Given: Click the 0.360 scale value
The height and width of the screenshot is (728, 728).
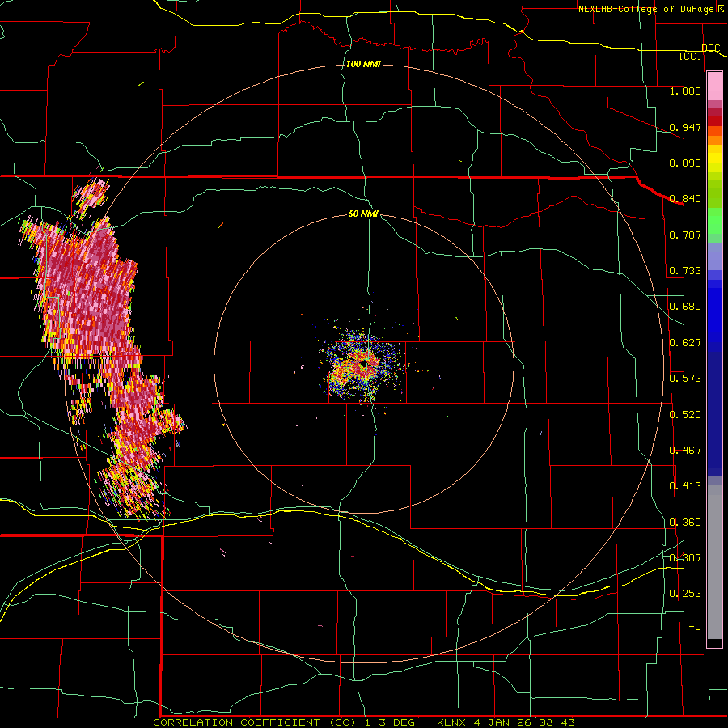Looking at the screenshot, I should point(685,523).
